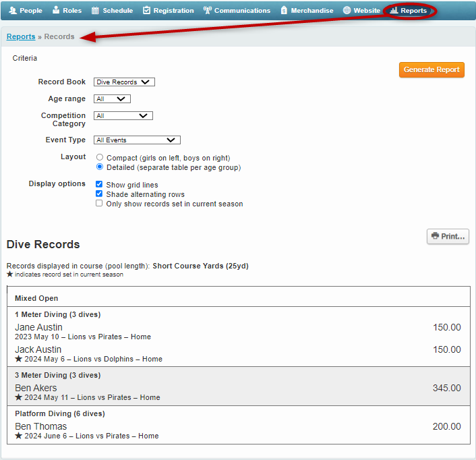Open the Record Book dropdown
Image resolution: width=476 pixels, height=460 pixels.
pyautogui.click(x=124, y=82)
